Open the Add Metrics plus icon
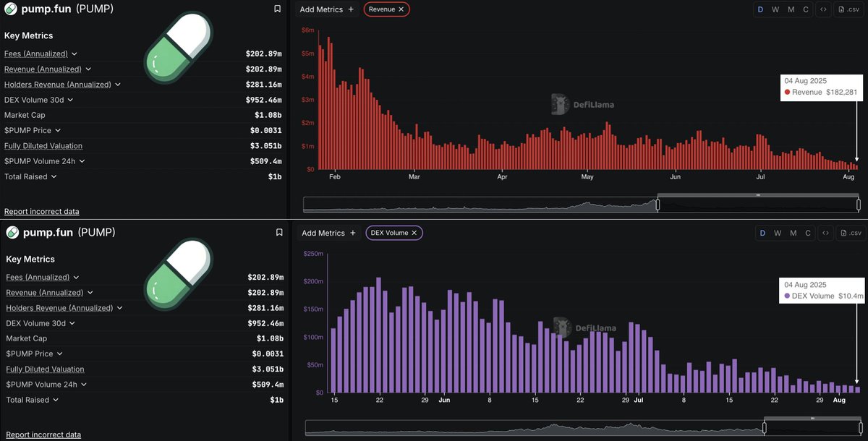868x441 pixels. [352, 9]
